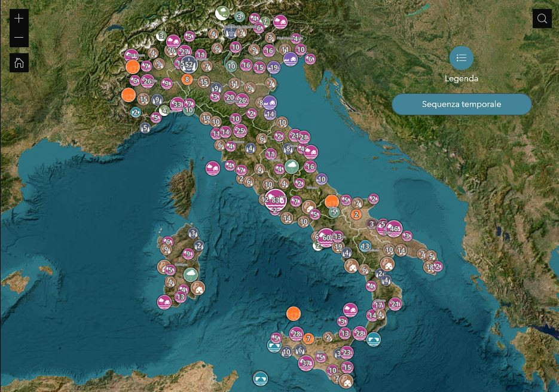Open the Legenda panel via its list icon
The height and width of the screenshot is (392, 559).
coord(461,58)
